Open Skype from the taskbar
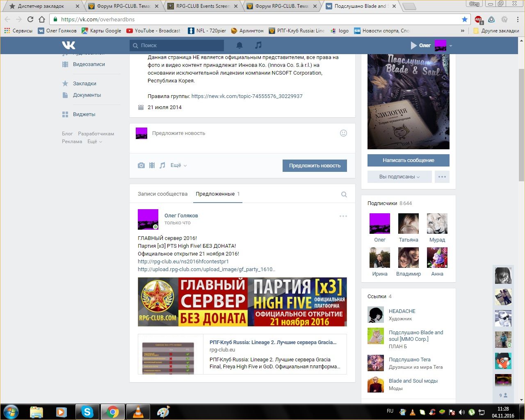The height and width of the screenshot is (420, 525). click(x=87, y=412)
